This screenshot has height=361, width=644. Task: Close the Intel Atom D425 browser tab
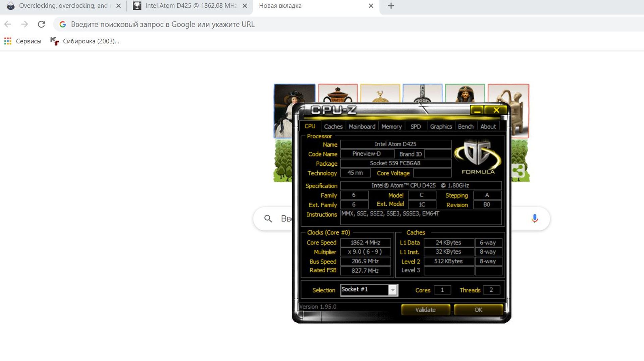click(245, 6)
